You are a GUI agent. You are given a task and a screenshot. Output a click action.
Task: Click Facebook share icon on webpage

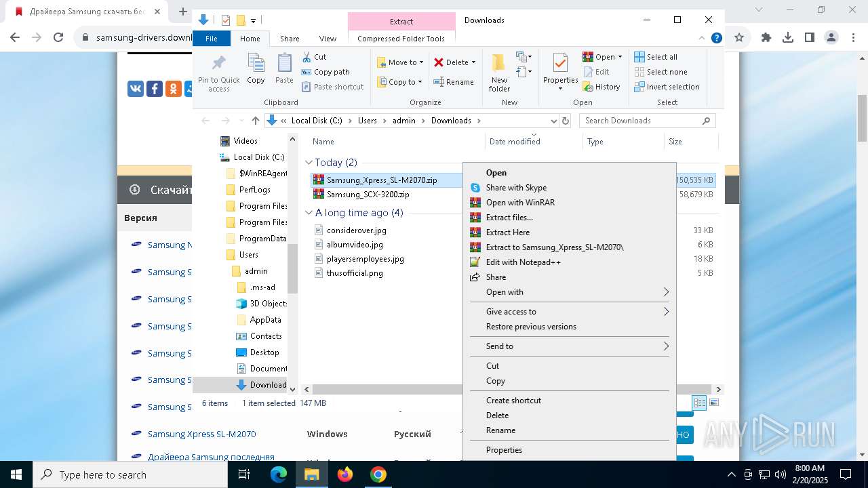pos(155,88)
